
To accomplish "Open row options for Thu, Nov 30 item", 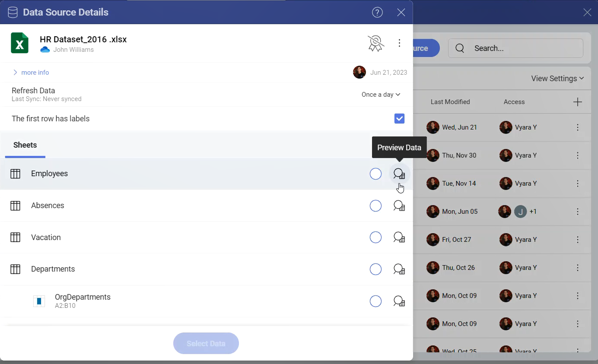I will pyautogui.click(x=578, y=155).
